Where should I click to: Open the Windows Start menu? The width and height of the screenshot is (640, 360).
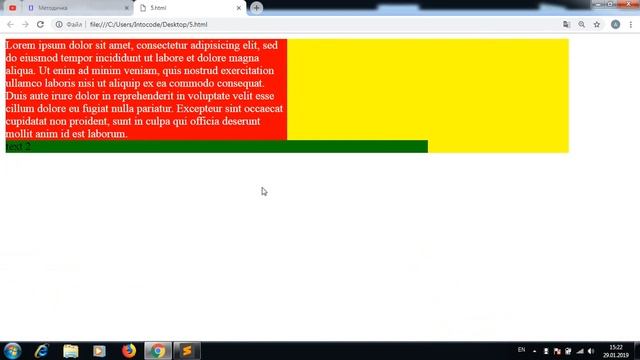[12, 351]
